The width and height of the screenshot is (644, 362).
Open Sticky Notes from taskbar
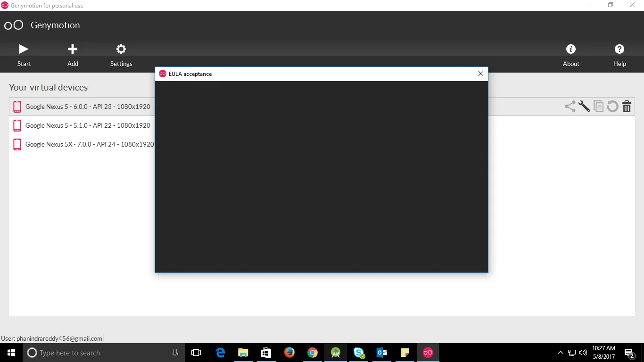point(405,353)
